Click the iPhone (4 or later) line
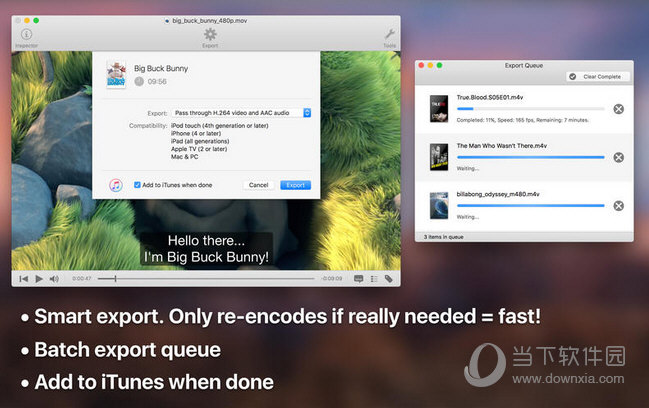The width and height of the screenshot is (649, 408). (x=196, y=133)
